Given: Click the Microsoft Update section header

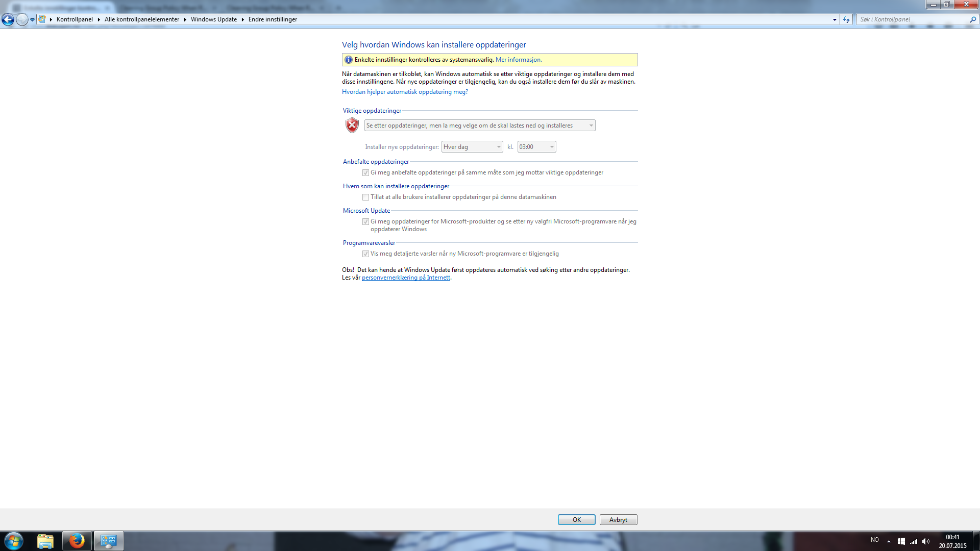Looking at the screenshot, I should coord(366,211).
